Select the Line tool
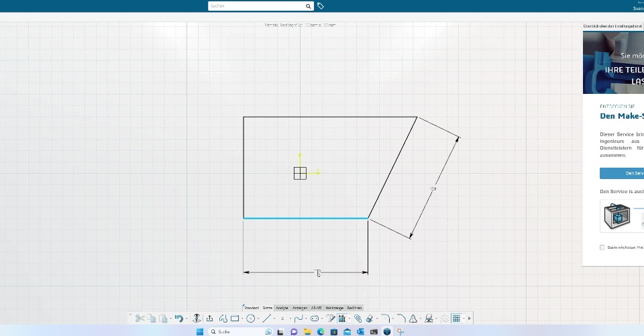644x336 pixels. tap(266, 319)
